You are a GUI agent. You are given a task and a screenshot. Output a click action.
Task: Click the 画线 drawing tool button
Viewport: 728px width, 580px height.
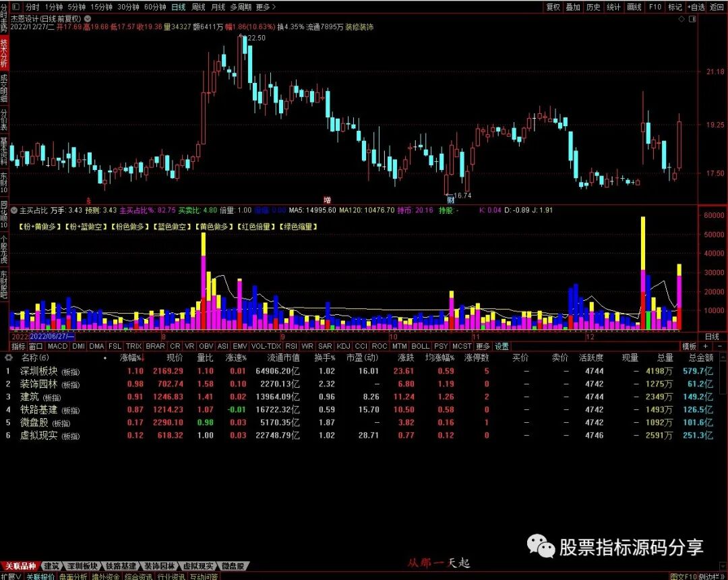[634, 7]
